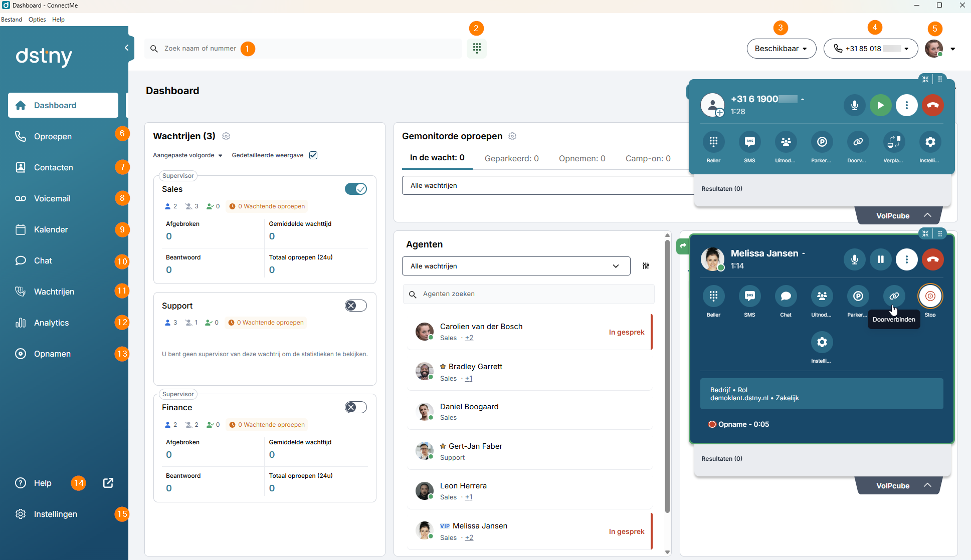Send SMS from the Melissa Jansen call
This screenshot has height=560, width=971.
tap(749, 296)
